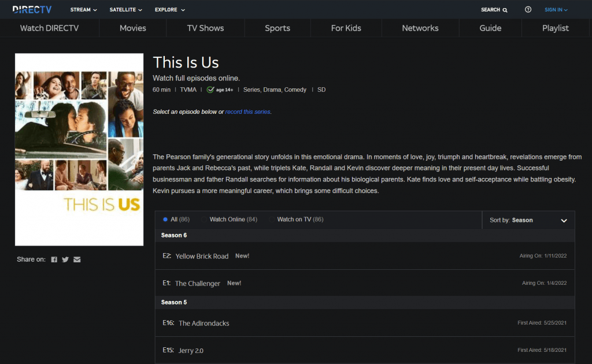Open the TV Shows tab

point(205,28)
